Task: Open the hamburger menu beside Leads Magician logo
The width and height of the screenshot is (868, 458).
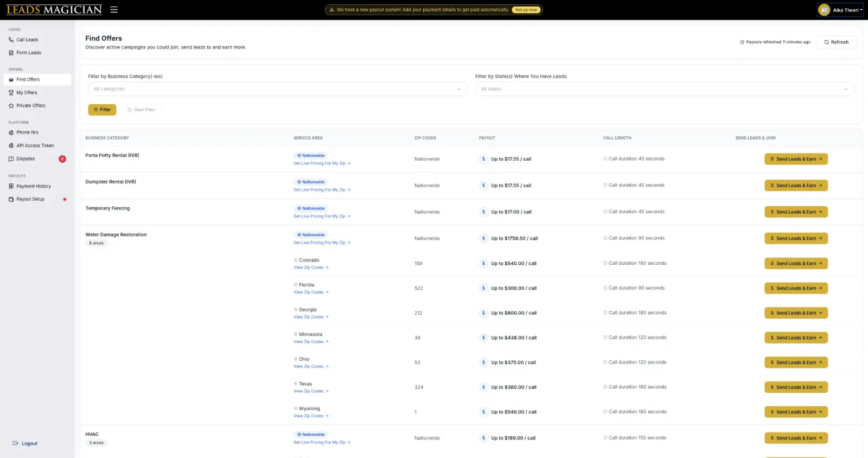Action: (114, 10)
